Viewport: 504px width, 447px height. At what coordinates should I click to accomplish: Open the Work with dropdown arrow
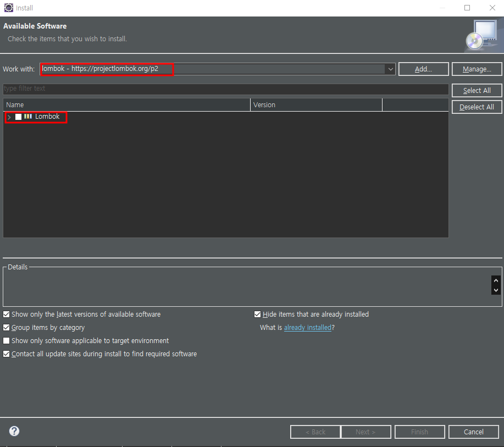point(390,69)
